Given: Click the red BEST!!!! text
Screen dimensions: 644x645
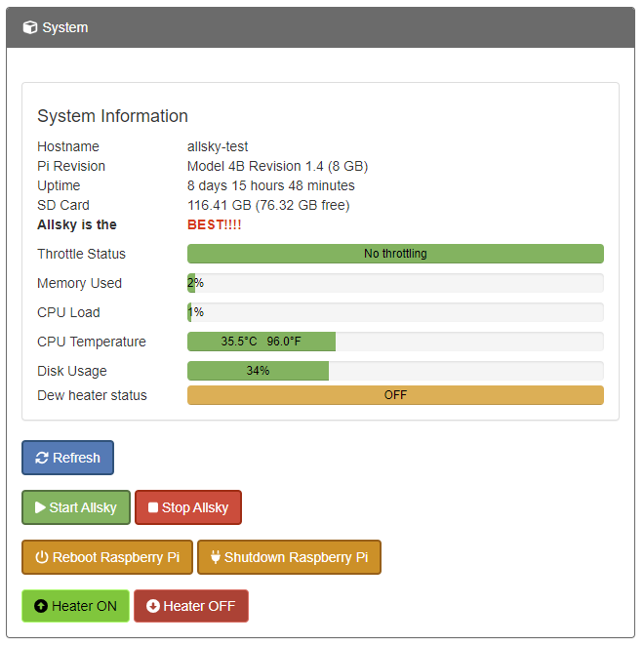Looking at the screenshot, I should coord(215,224).
